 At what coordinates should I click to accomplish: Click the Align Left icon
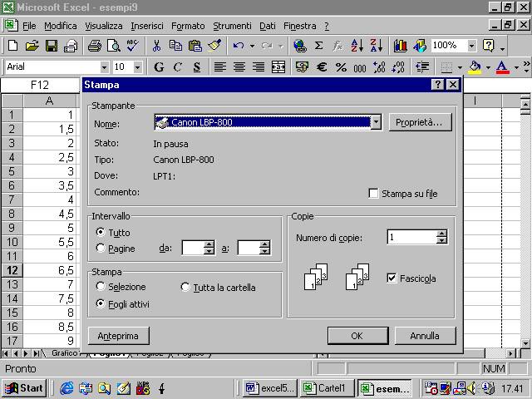219,67
